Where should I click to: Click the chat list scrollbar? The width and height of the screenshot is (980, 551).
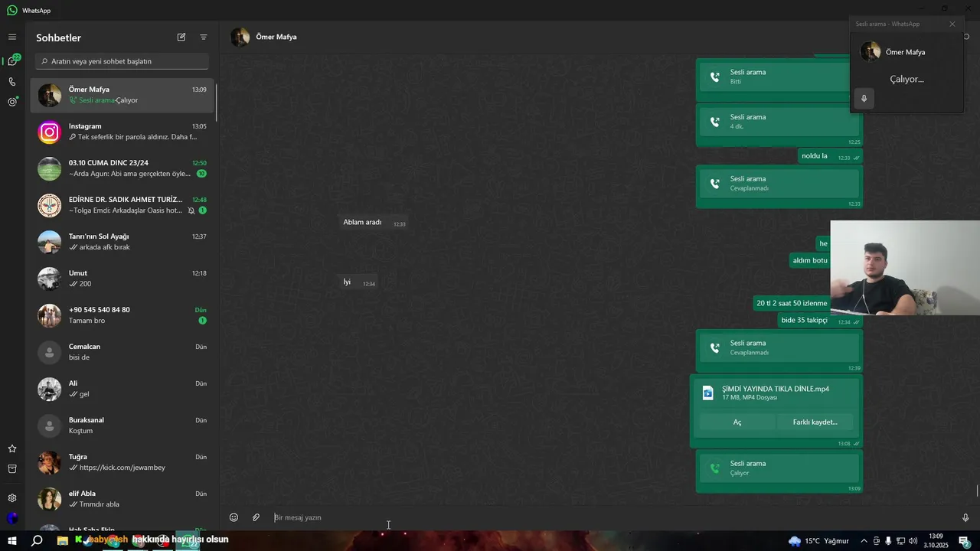pos(216,102)
